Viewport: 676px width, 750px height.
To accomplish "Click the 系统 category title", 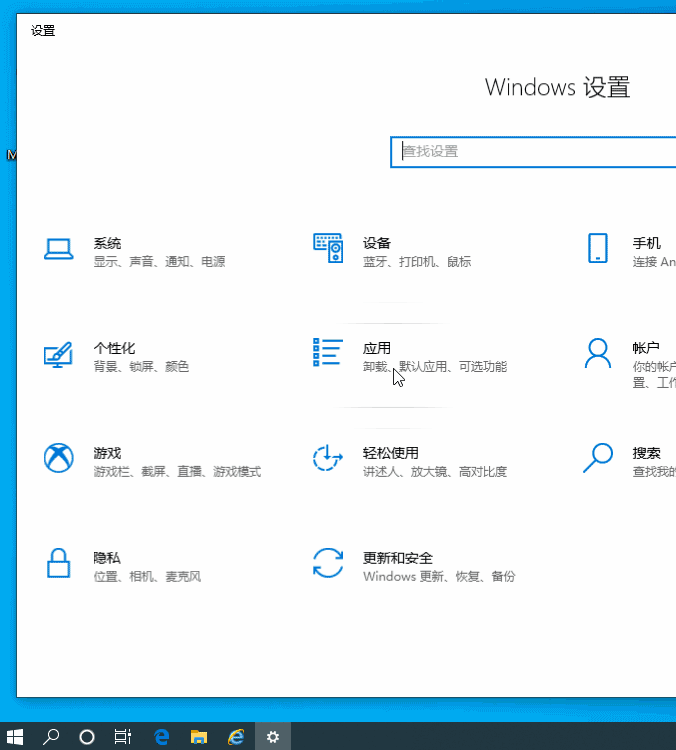I will tap(107, 243).
